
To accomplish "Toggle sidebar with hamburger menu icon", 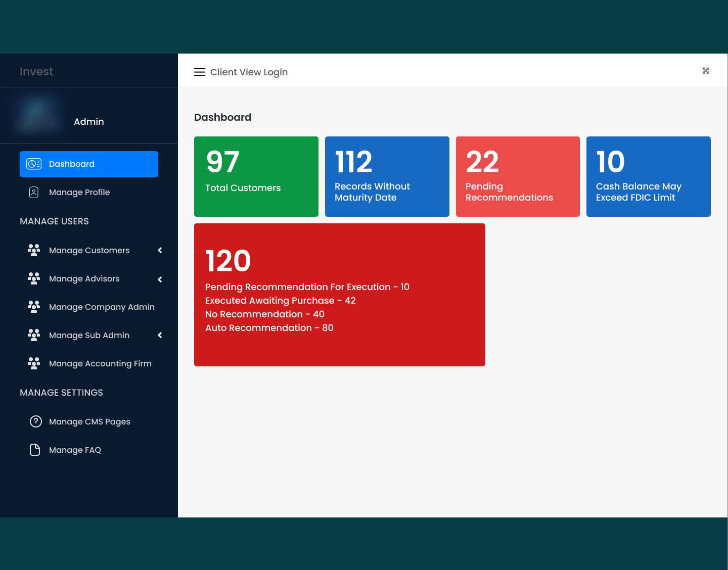I will [x=200, y=72].
